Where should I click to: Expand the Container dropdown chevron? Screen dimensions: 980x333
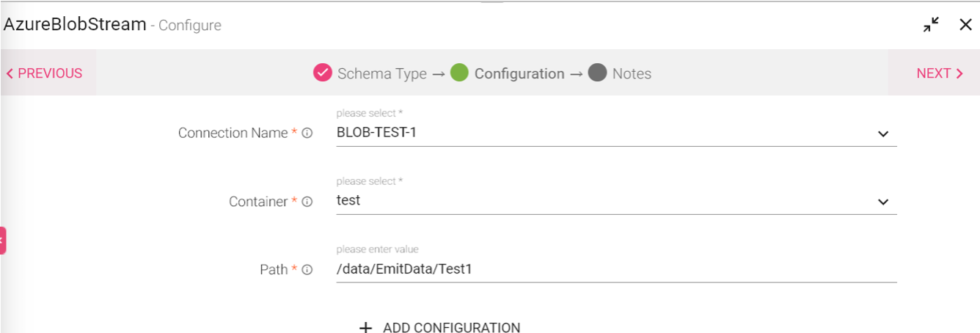coord(883,202)
